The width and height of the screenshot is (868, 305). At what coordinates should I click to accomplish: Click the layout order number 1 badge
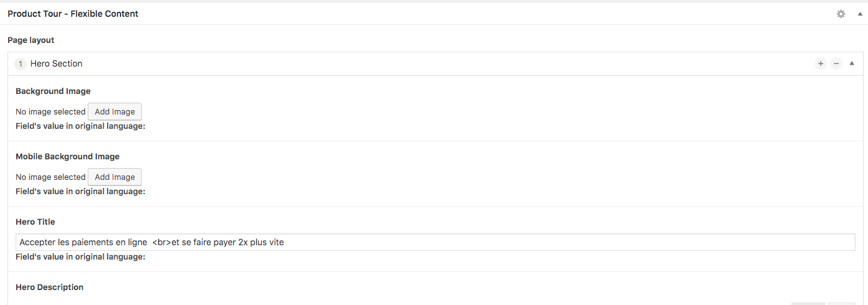point(21,63)
